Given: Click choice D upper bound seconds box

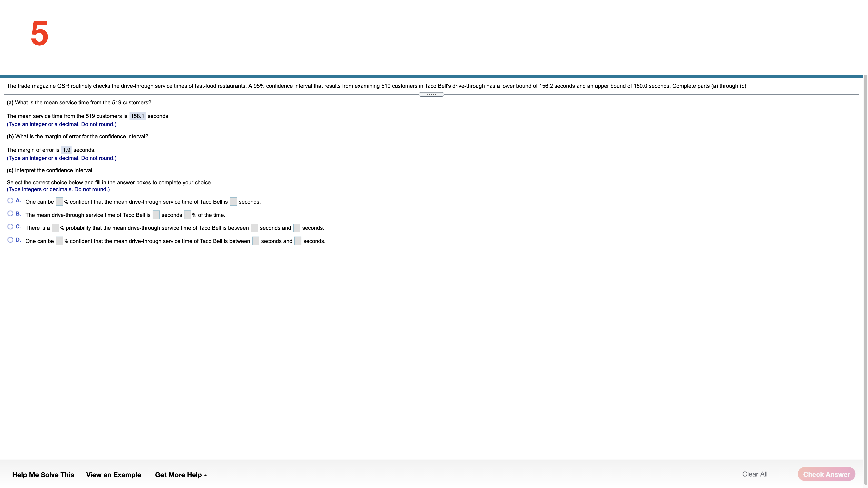Looking at the screenshot, I should tap(298, 241).
